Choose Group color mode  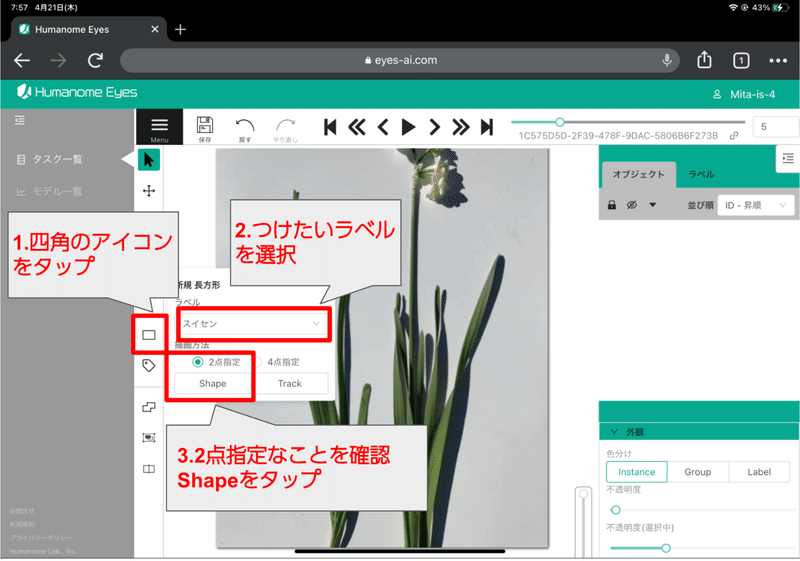[x=697, y=472]
